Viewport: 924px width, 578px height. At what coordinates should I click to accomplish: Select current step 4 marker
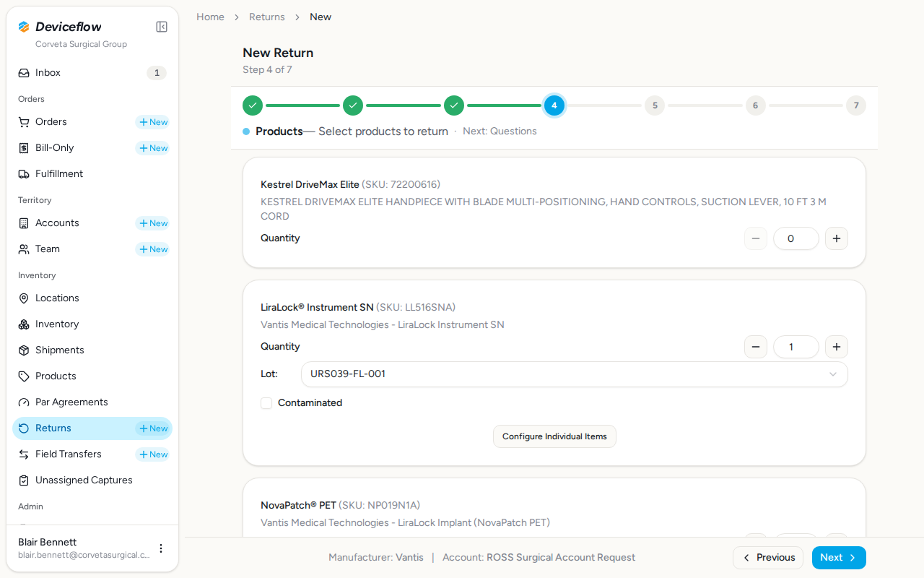pos(554,105)
